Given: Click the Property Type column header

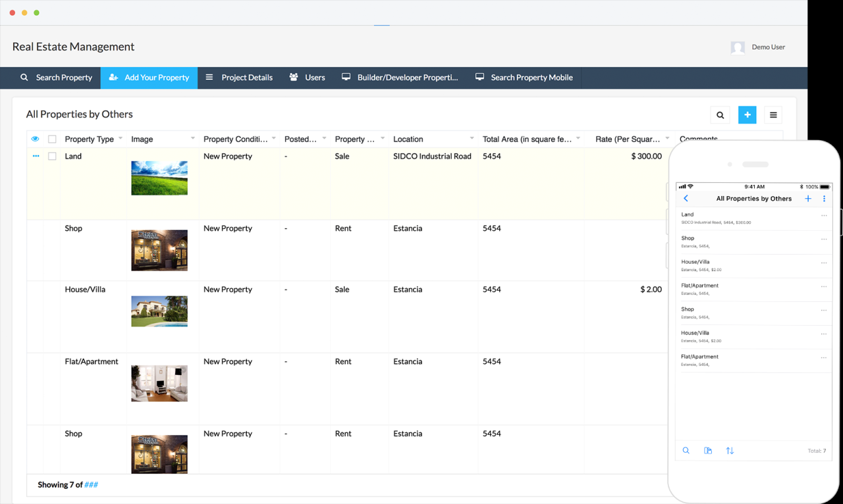Looking at the screenshot, I should [x=89, y=139].
